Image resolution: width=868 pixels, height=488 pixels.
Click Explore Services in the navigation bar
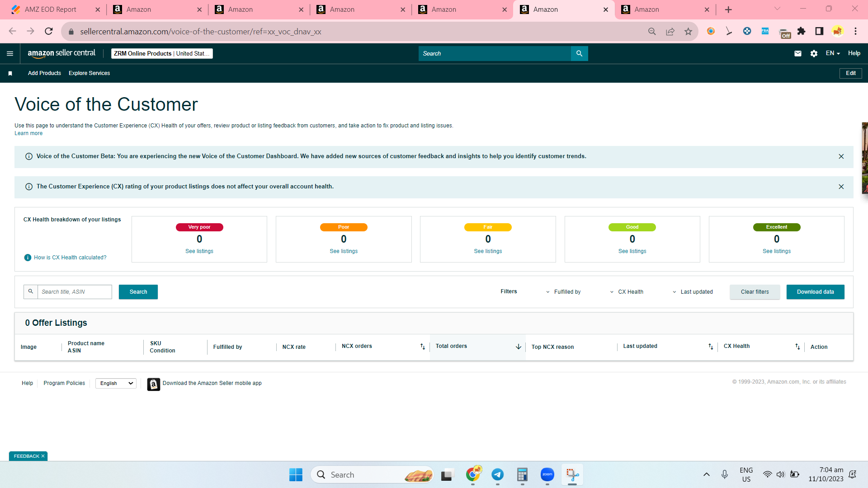pos(89,73)
